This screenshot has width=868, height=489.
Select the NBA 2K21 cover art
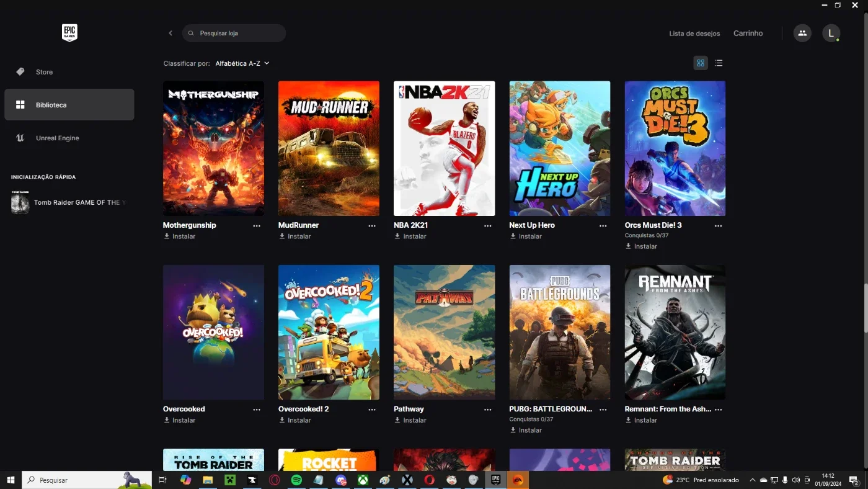coord(444,148)
